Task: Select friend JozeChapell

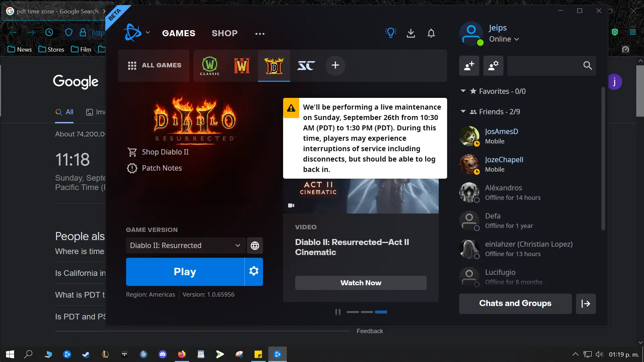Action: [528, 164]
